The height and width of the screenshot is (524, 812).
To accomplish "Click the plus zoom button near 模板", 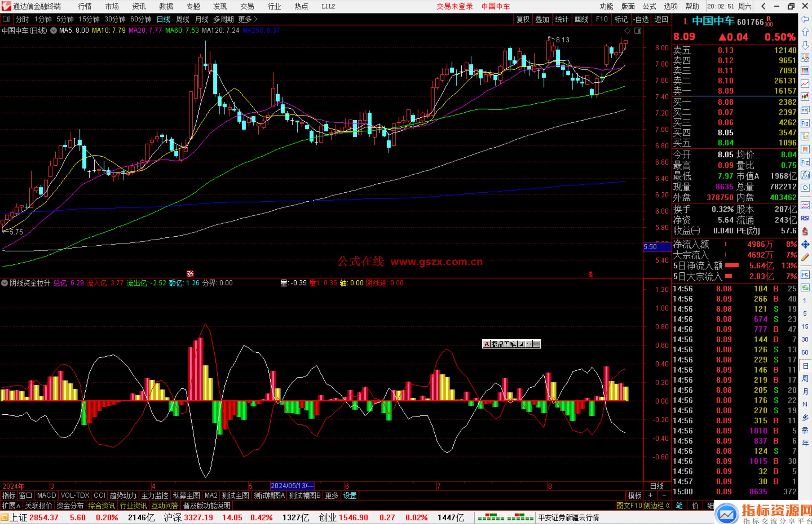I will click(x=650, y=496).
